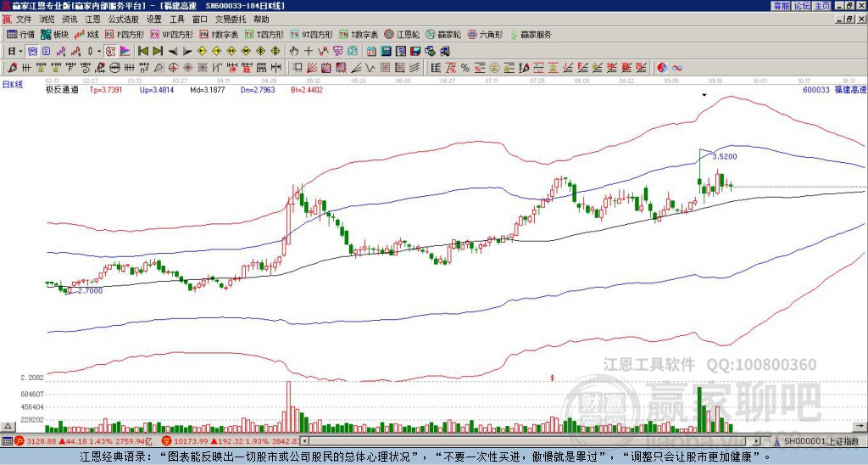Click the 3.5200 price annotation

coord(725,157)
